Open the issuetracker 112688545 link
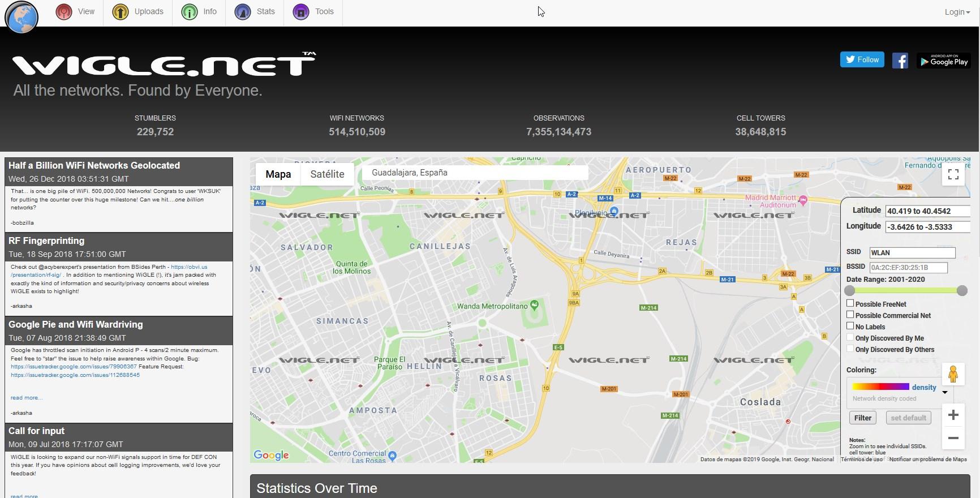This screenshot has height=498, width=980. pyautogui.click(x=75, y=375)
